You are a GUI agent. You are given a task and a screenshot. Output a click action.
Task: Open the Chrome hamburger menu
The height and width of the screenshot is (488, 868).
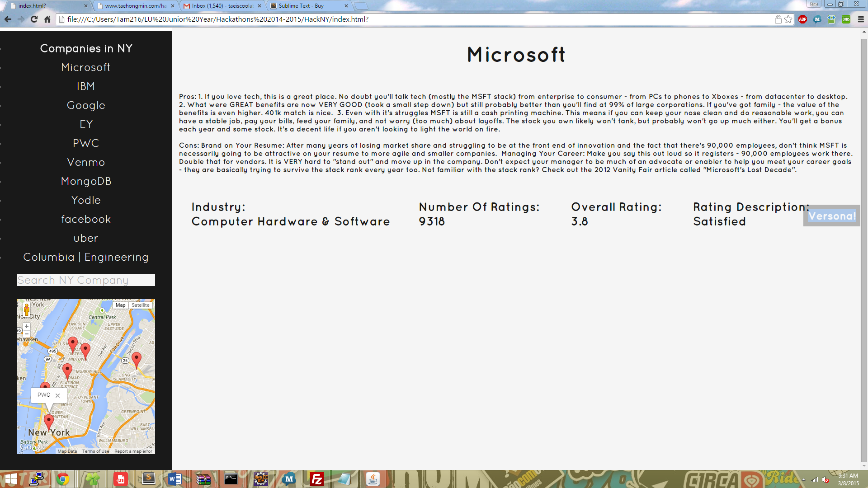[861, 19]
